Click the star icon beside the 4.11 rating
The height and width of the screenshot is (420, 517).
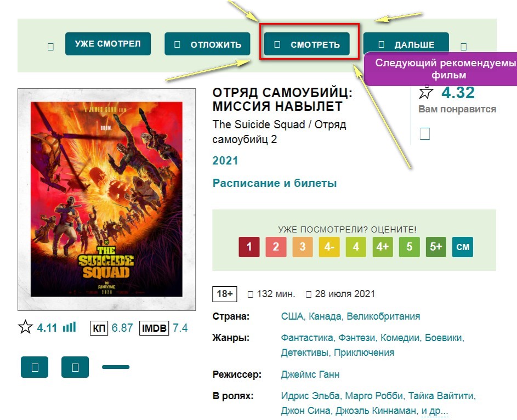pyautogui.click(x=25, y=328)
